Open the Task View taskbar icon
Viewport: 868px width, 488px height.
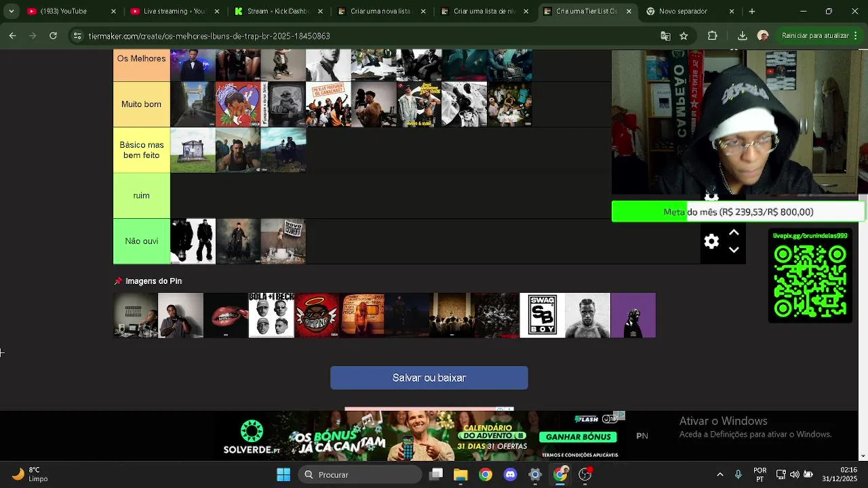point(436,474)
